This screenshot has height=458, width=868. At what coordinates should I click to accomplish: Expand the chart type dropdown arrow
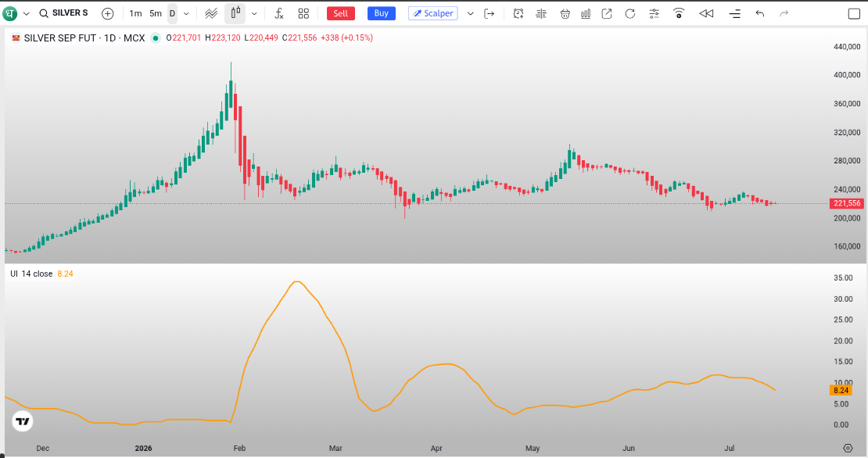point(254,13)
